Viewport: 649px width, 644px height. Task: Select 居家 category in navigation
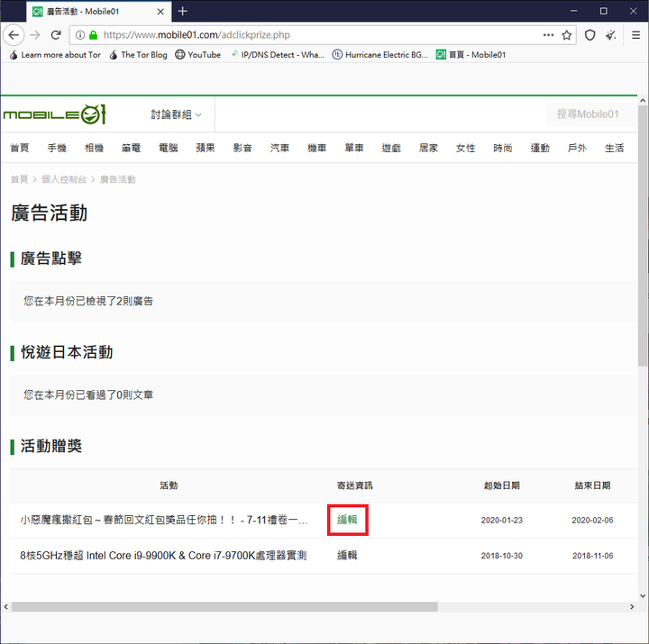(428, 148)
